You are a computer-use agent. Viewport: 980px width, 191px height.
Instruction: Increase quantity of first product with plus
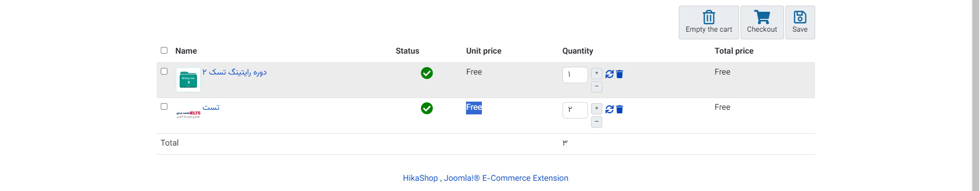tap(596, 73)
